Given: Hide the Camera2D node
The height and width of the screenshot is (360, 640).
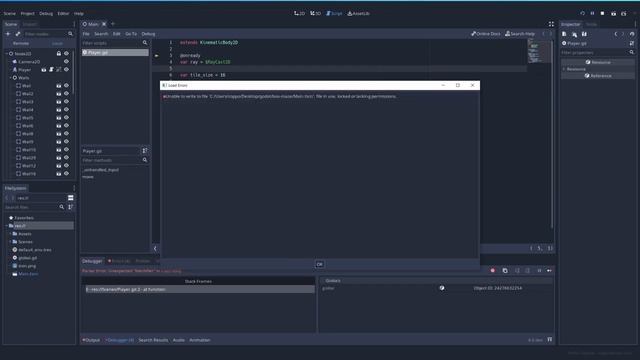Looking at the screenshot, I should click(x=67, y=62).
